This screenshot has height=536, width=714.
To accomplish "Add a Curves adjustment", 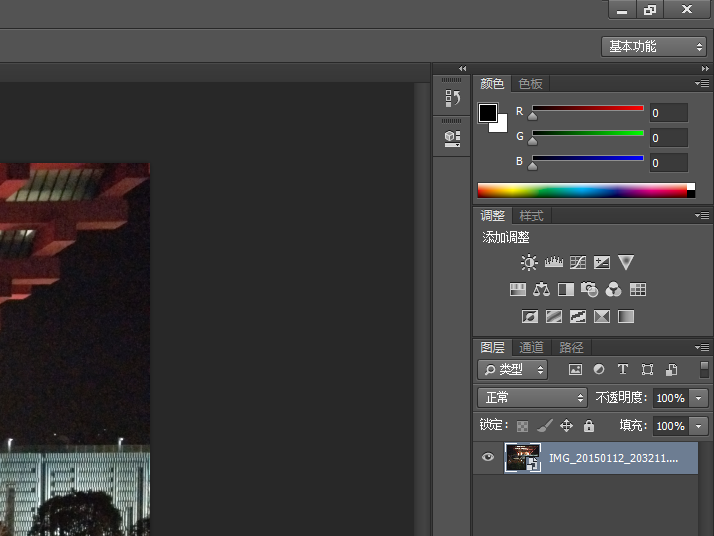I will tap(577, 263).
